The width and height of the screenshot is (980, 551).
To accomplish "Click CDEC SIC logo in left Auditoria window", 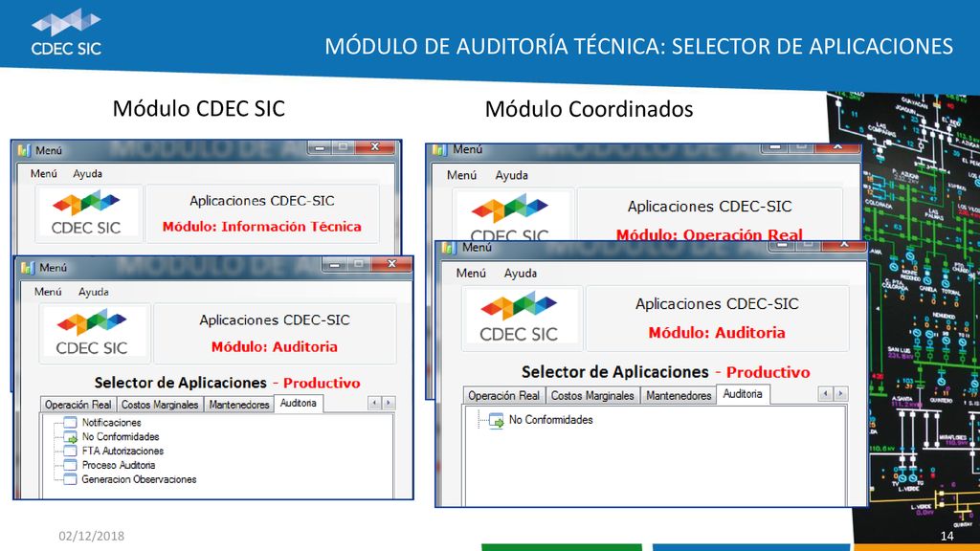I will [x=92, y=332].
